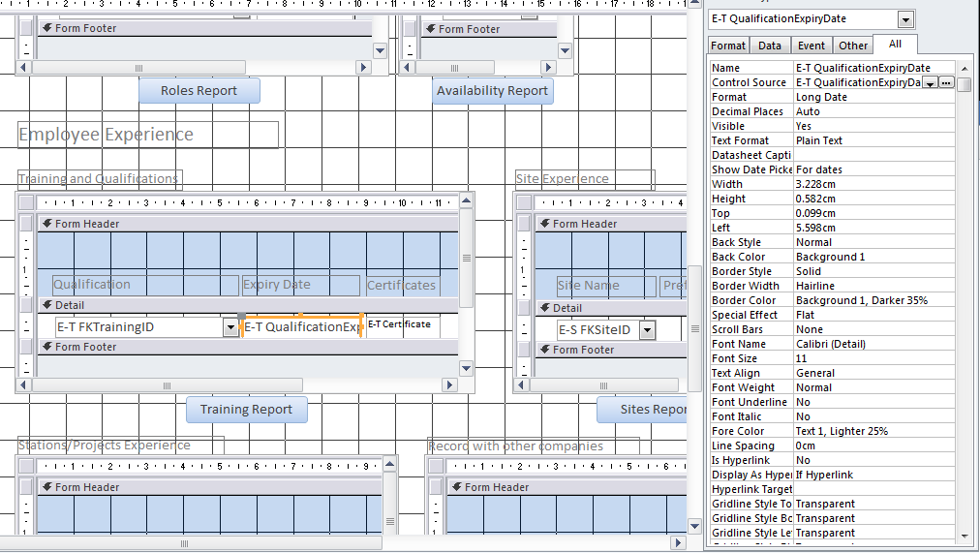Open the Control Source expression builder button
This screenshot has height=553, width=980.
(946, 82)
